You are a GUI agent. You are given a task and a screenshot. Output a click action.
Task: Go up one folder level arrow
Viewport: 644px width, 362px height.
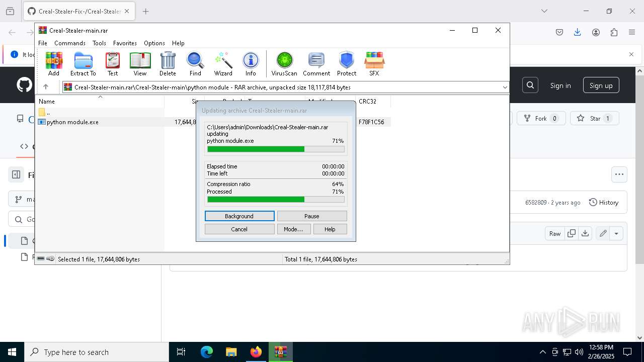click(x=46, y=87)
